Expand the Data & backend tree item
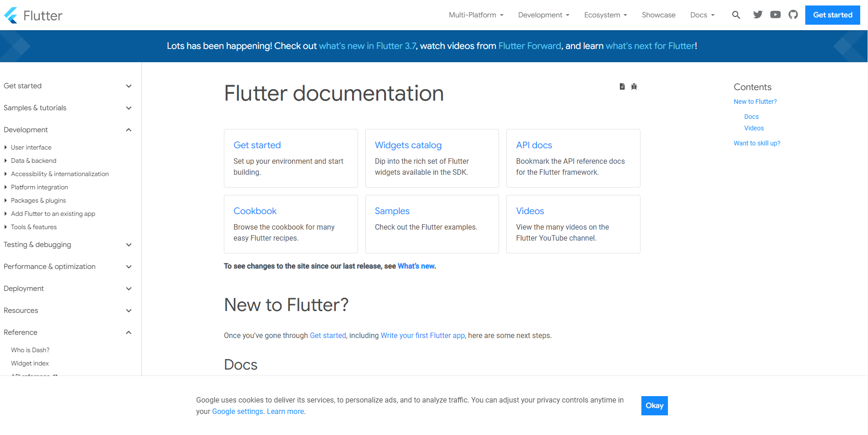This screenshot has height=435, width=868. pos(30,161)
